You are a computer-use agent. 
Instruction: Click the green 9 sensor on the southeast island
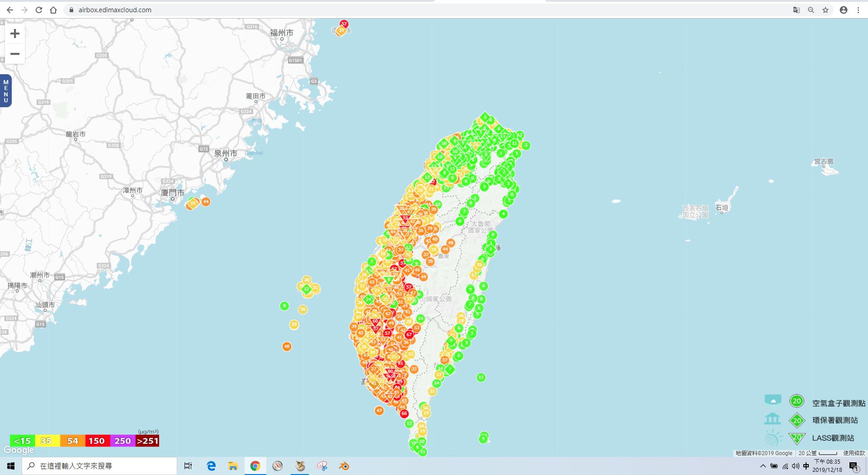tap(483, 438)
